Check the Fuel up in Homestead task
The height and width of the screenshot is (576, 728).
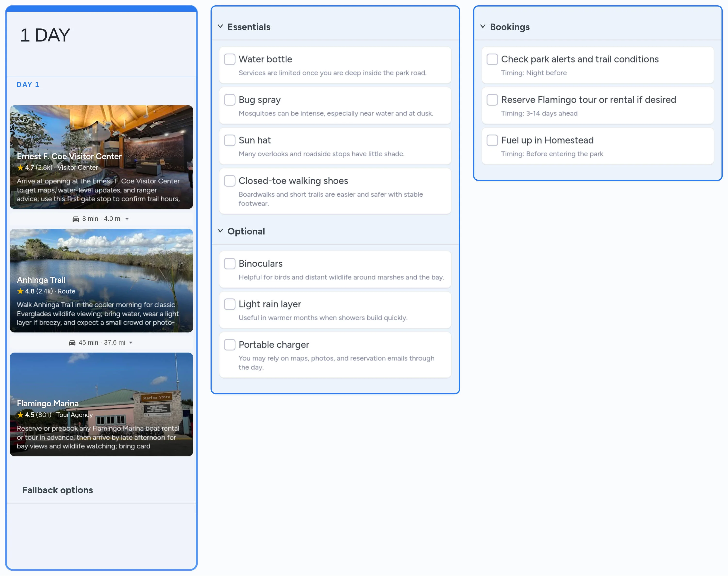[x=492, y=140]
